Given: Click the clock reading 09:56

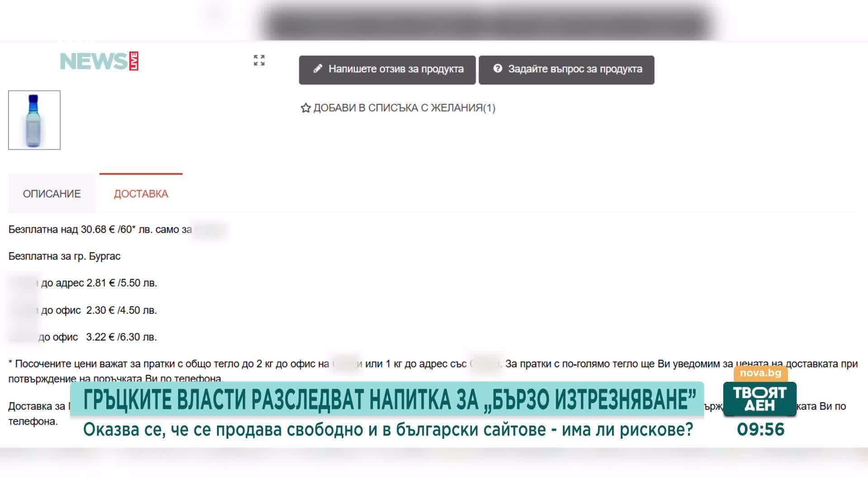Looking at the screenshot, I should [x=761, y=430].
